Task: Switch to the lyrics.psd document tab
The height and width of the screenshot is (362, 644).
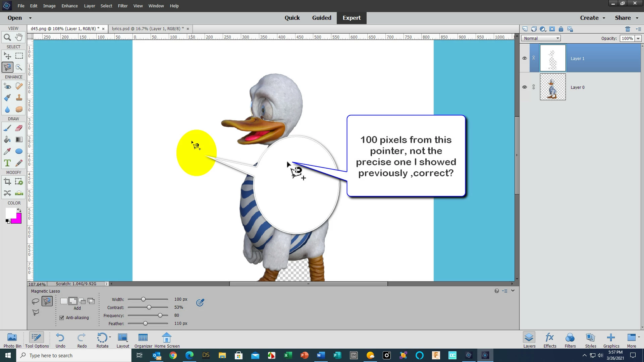Action: click(x=148, y=29)
